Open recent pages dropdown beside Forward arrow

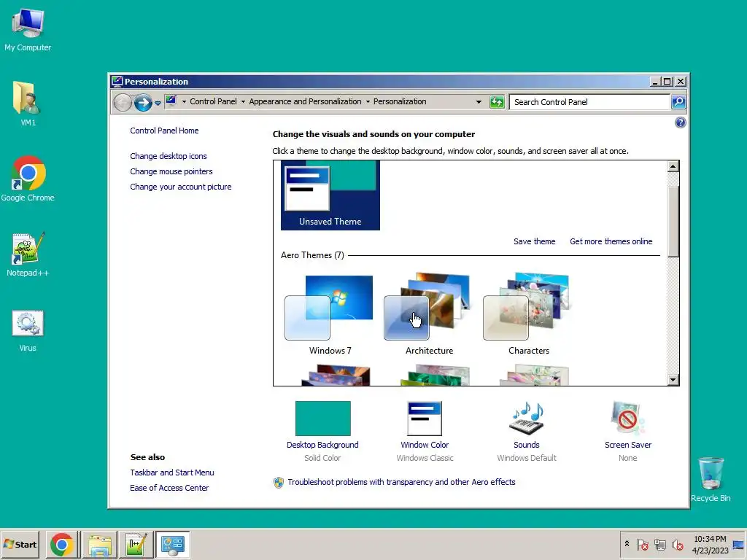158,103
